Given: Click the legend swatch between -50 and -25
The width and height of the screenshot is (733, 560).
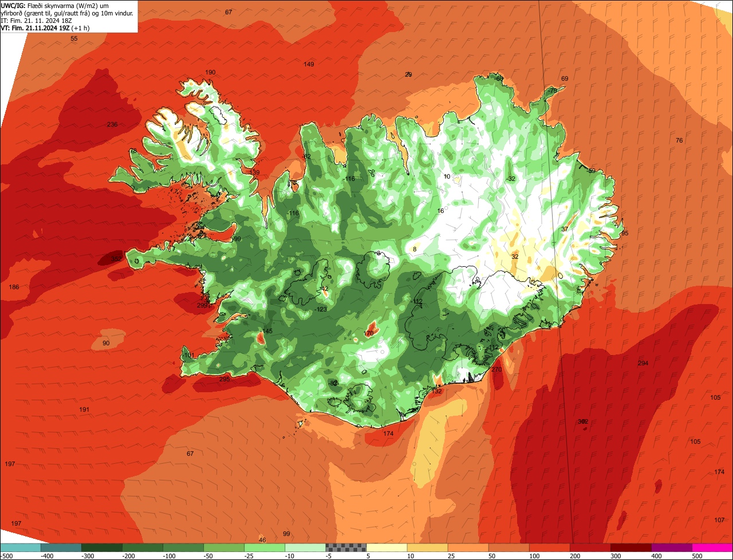Looking at the screenshot, I should (224, 547).
